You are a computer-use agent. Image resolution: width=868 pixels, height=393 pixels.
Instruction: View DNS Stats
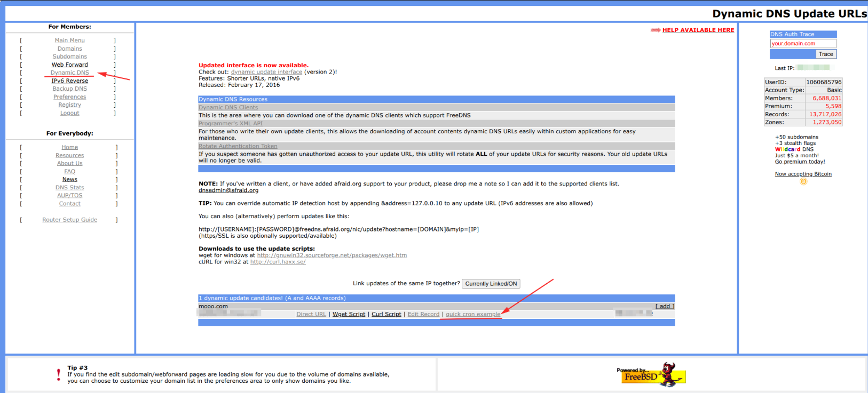point(70,188)
